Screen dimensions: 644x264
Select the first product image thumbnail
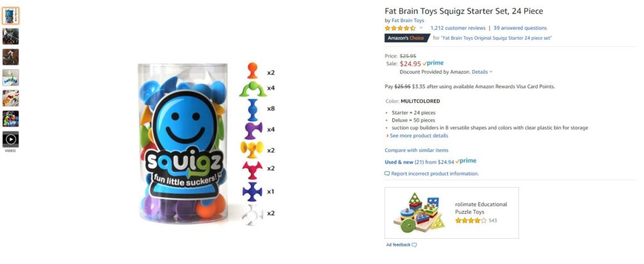11,16
